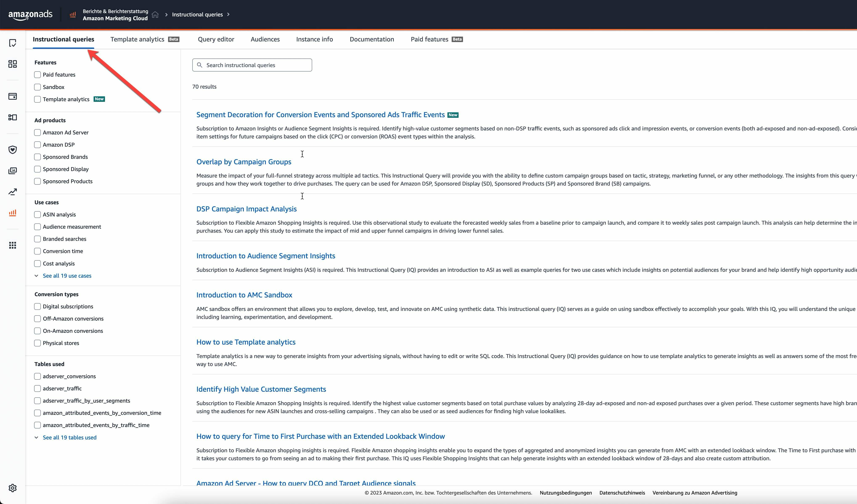Open Introduction to AMC Sandbox query
The height and width of the screenshot is (504, 857).
[x=244, y=295]
